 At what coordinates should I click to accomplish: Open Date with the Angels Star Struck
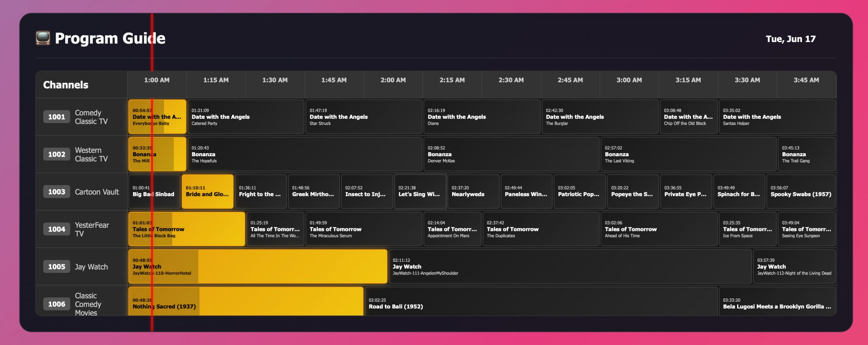(x=364, y=117)
